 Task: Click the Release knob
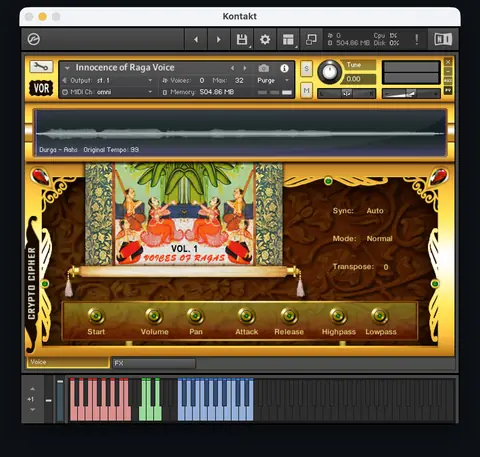[289, 315]
